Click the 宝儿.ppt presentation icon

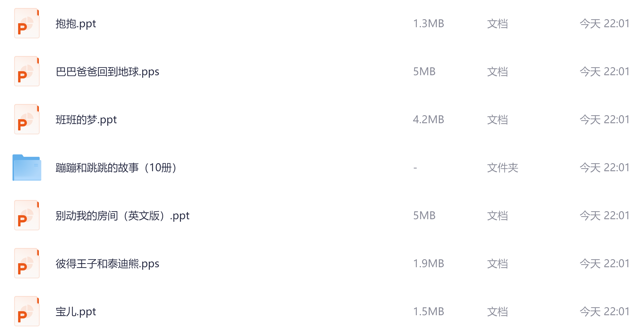pos(27,311)
